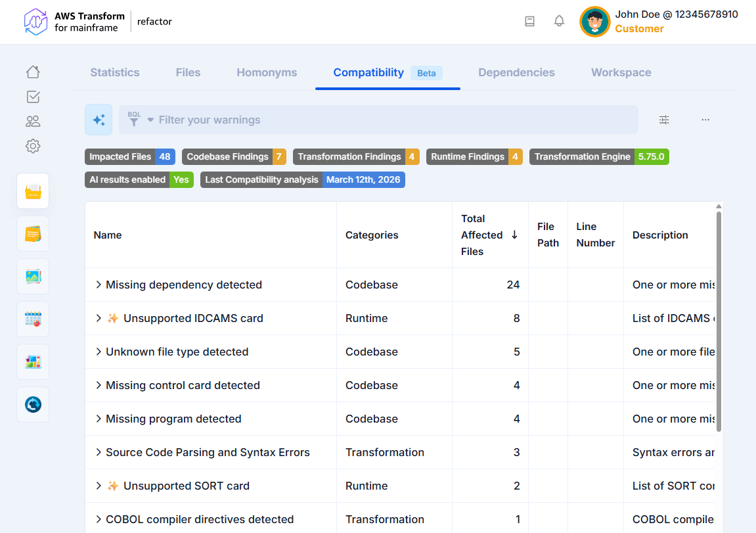
Task: Open the filter settings sliders icon
Action: click(664, 120)
